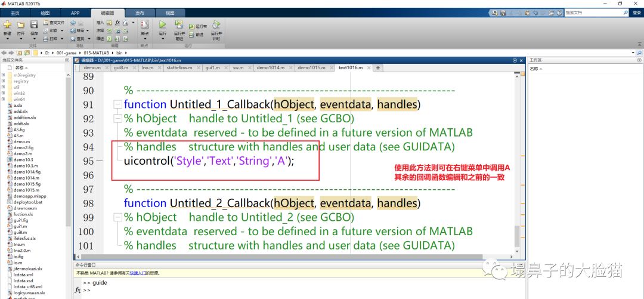Expand the win64 folder tree node
This screenshot has height=299, width=644.
[4, 99]
